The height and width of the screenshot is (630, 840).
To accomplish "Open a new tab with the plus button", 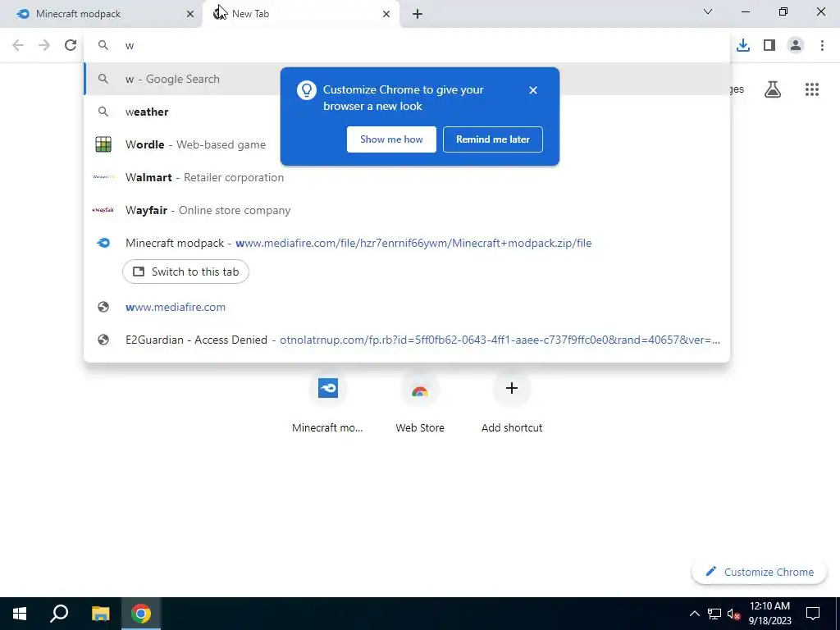I will click(x=418, y=14).
